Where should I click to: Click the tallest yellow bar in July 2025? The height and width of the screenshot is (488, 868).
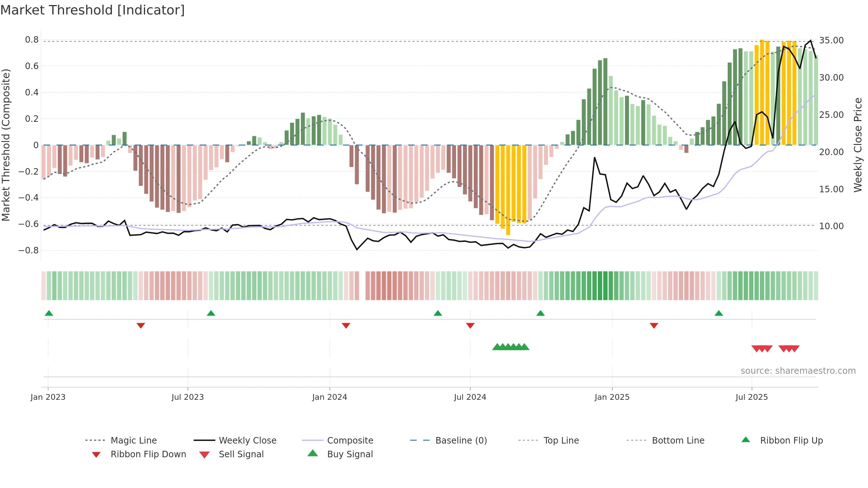coord(762,92)
